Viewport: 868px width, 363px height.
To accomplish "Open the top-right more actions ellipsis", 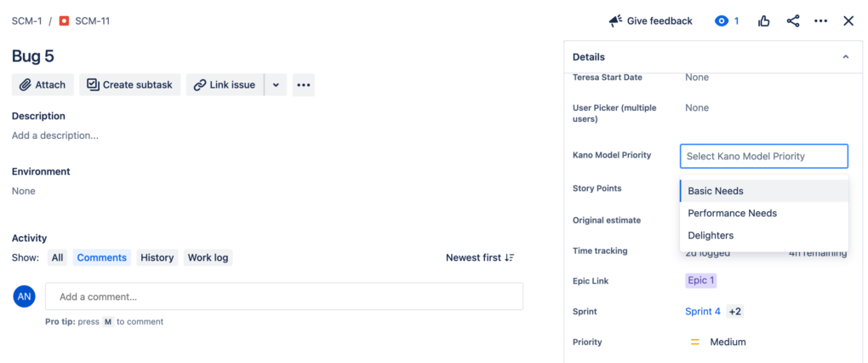I will click(x=821, y=21).
